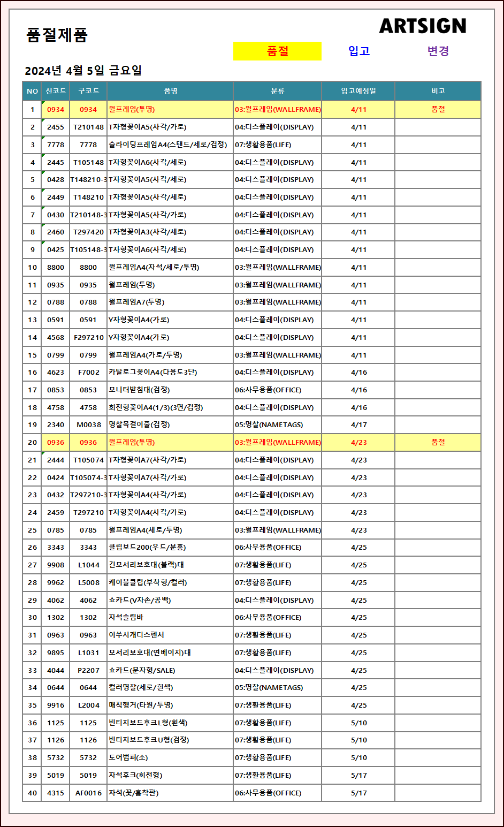Image resolution: width=504 pixels, height=827 pixels.
Task: Click the 명찰목걸이줄(검정) product cell
Action: tap(139, 424)
